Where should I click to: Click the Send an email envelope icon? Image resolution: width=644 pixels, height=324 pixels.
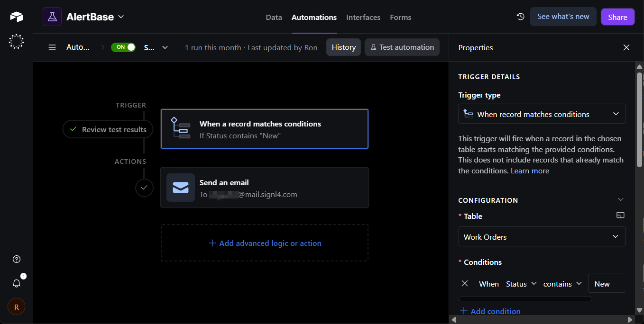pyautogui.click(x=181, y=188)
